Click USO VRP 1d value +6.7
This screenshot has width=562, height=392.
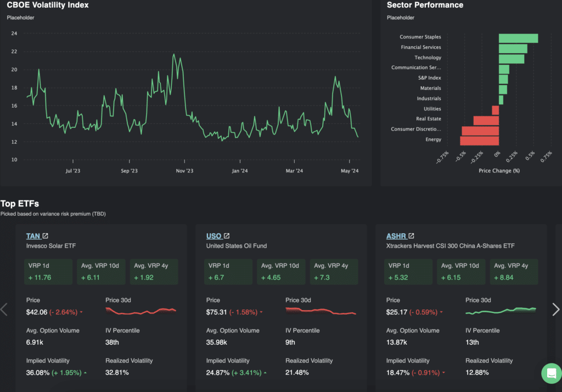(x=216, y=278)
